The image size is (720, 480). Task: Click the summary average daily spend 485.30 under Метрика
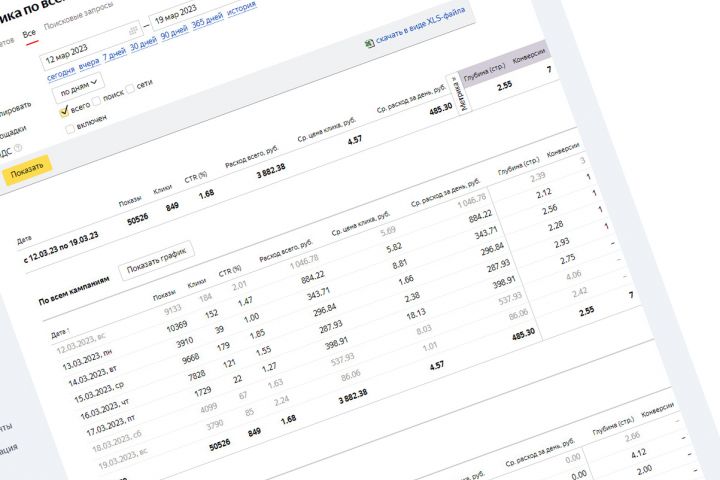(x=441, y=109)
